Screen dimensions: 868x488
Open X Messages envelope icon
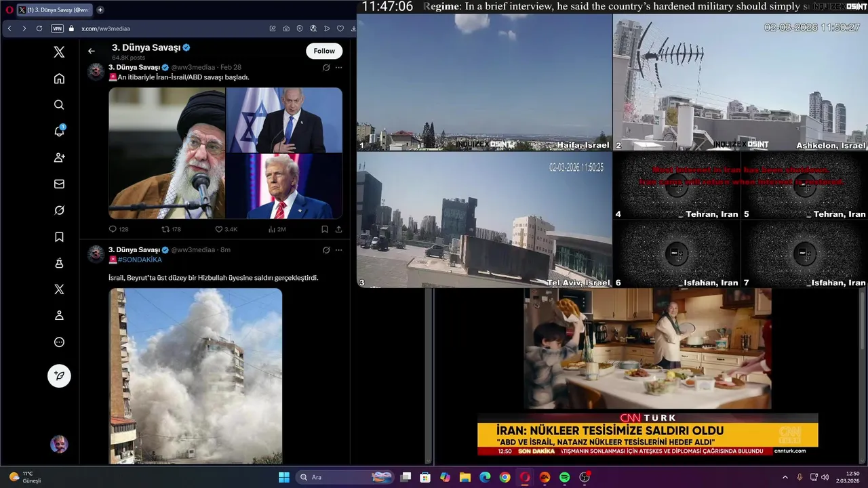coord(59,184)
